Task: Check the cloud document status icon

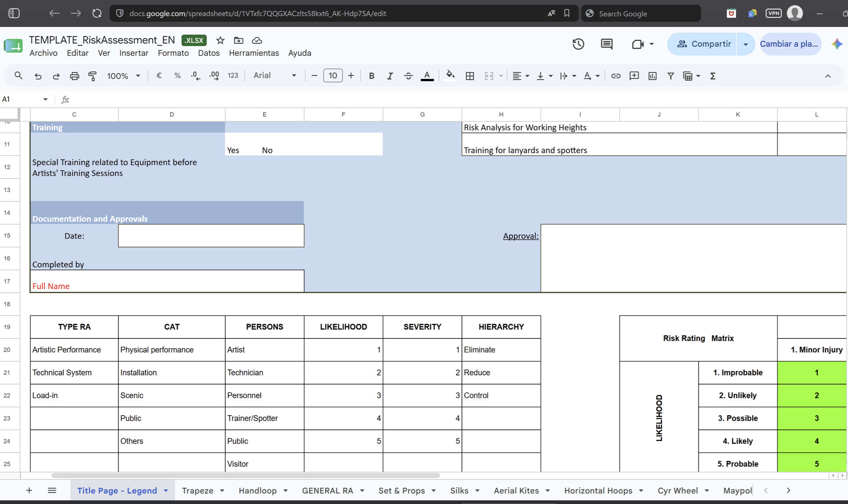Action: click(x=257, y=40)
